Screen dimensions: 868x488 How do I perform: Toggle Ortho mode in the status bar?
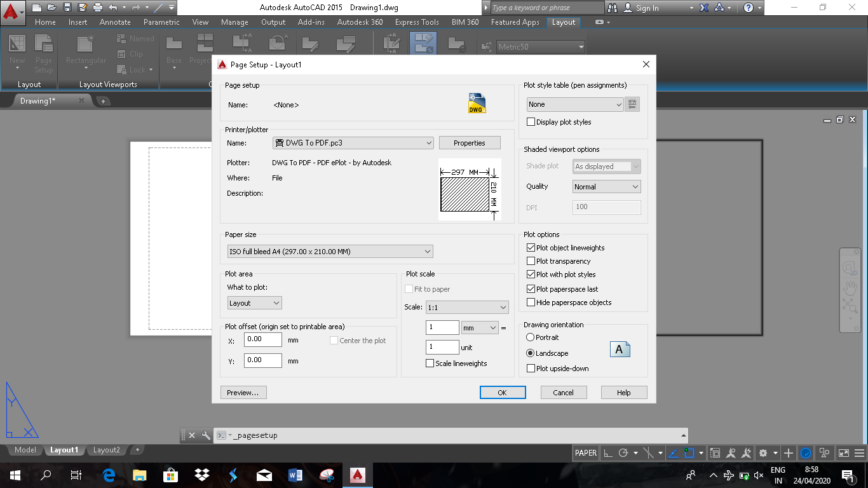[607, 452]
